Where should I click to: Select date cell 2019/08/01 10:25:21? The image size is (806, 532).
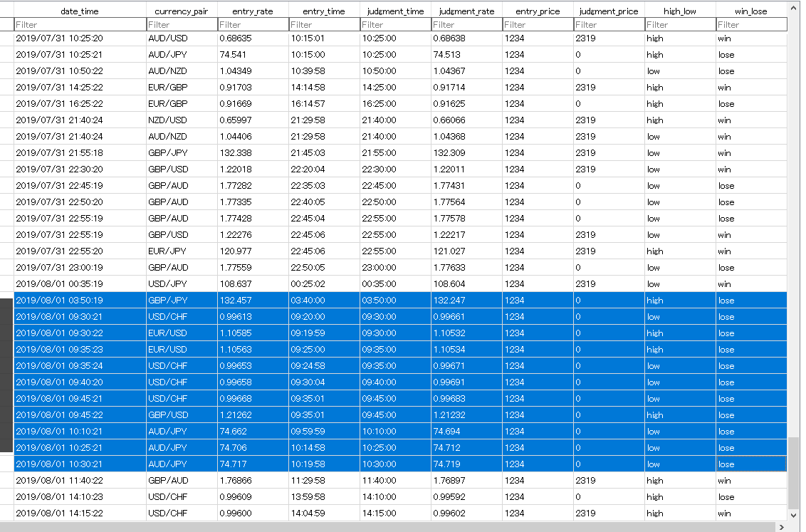[x=80, y=448]
